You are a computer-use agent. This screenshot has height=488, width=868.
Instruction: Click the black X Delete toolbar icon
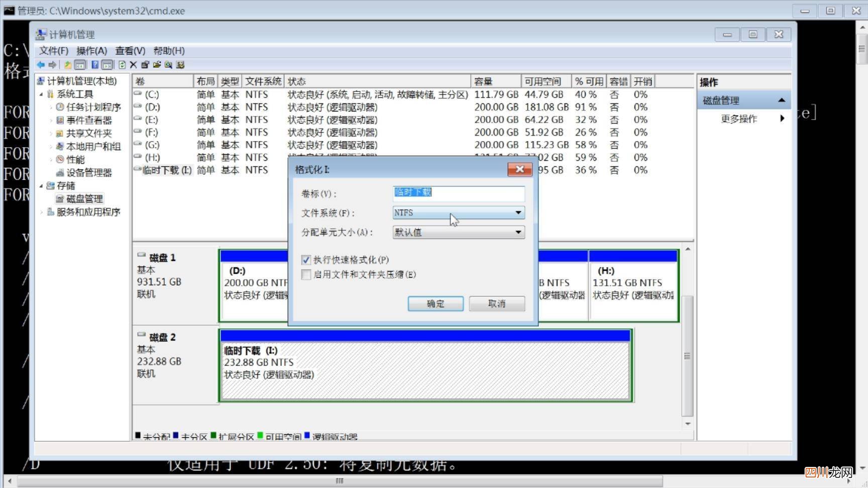[x=133, y=65]
